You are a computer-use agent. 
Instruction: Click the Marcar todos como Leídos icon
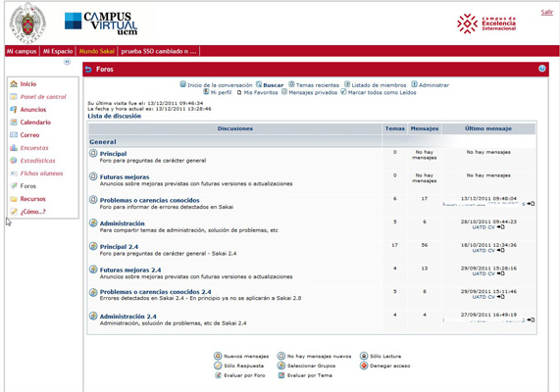tap(343, 92)
